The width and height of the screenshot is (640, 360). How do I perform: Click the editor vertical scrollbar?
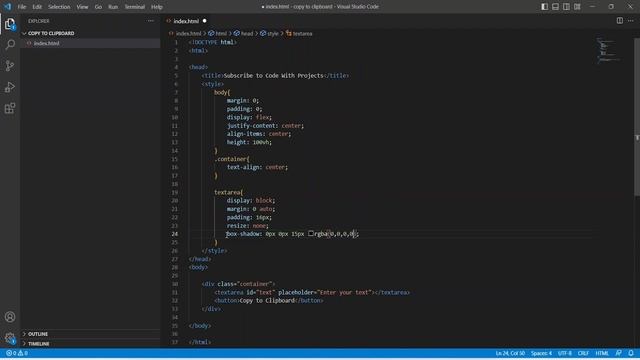pos(637,117)
